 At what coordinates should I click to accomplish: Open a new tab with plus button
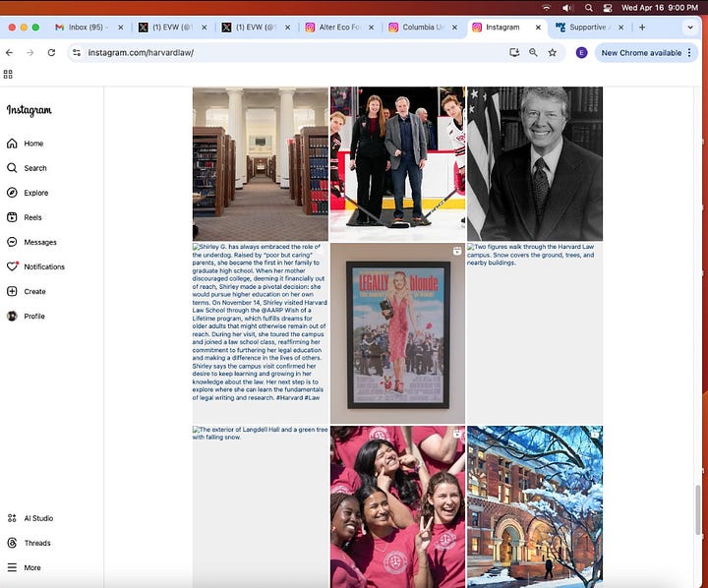[642, 28]
